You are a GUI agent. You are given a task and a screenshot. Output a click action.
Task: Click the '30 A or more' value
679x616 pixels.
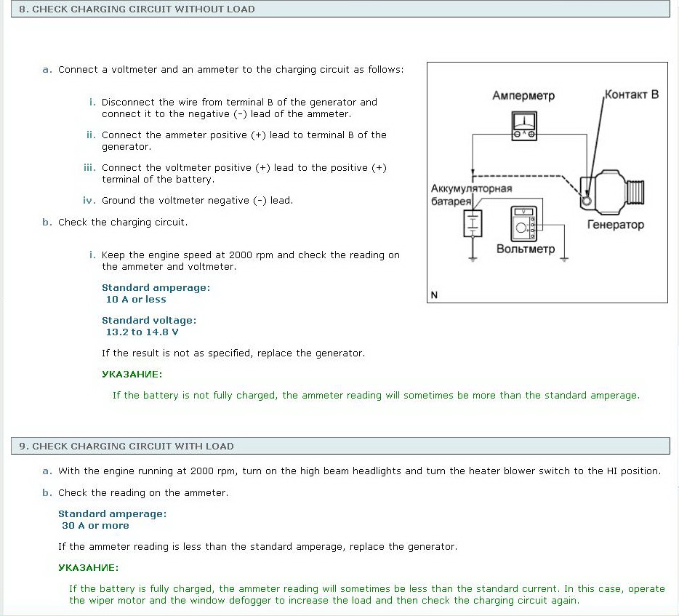pyautogui.click(x=95, y=526)
